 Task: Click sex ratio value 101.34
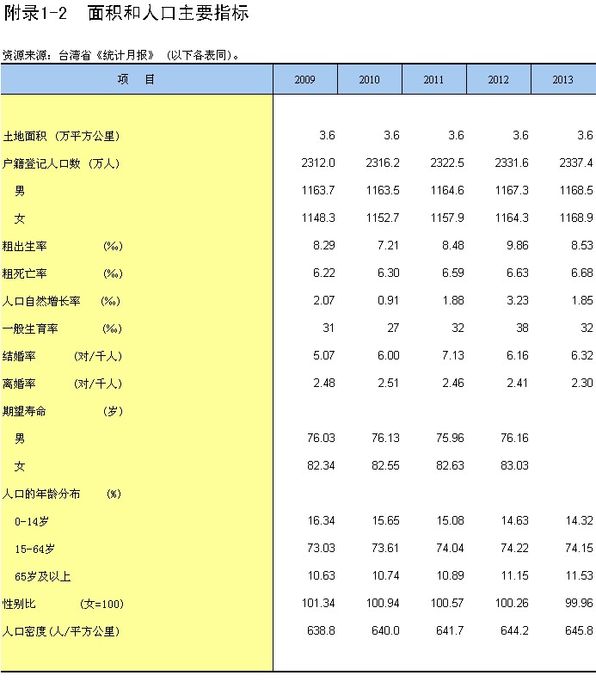point(318,604)
